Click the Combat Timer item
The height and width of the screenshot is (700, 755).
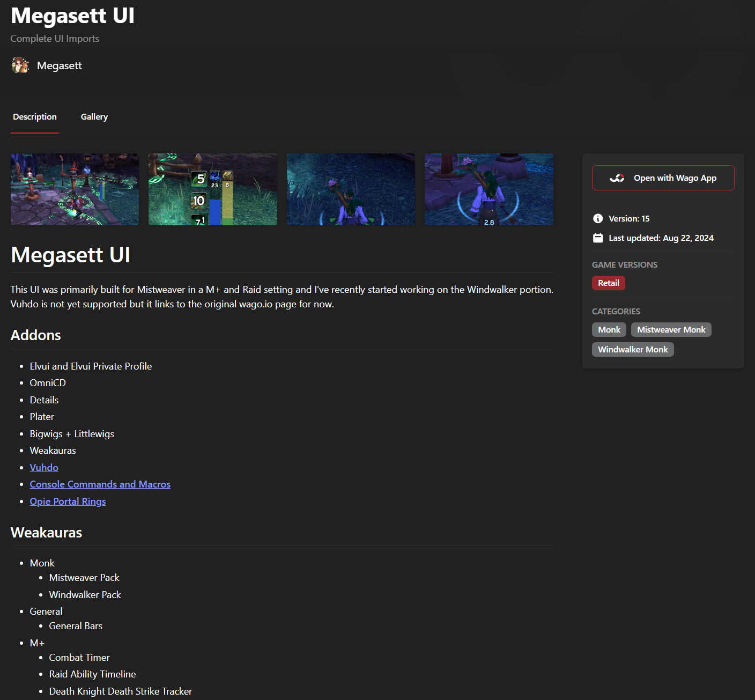click(79, 658)
